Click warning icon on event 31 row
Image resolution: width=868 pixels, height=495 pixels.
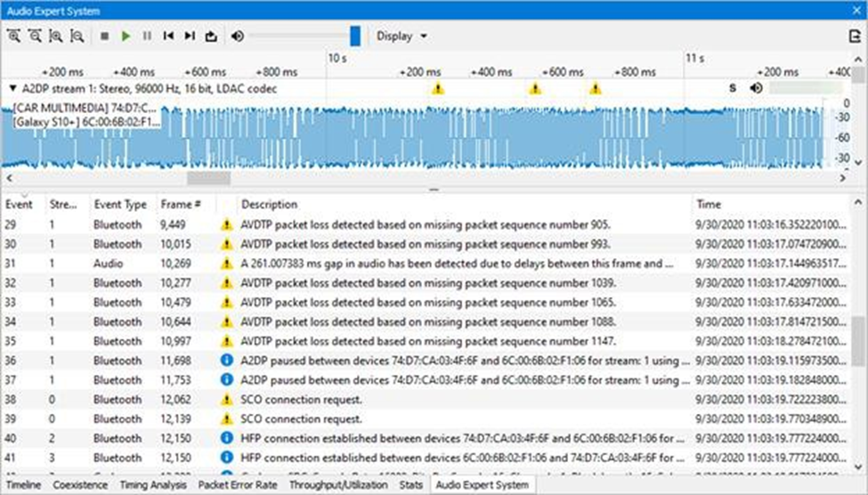point(226,264)
